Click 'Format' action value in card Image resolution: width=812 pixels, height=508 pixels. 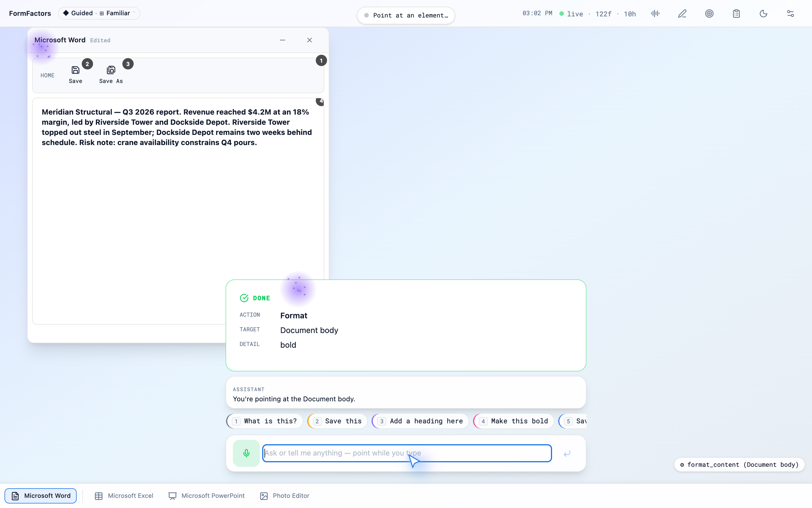pyautogui.click(x=294, y=316)
